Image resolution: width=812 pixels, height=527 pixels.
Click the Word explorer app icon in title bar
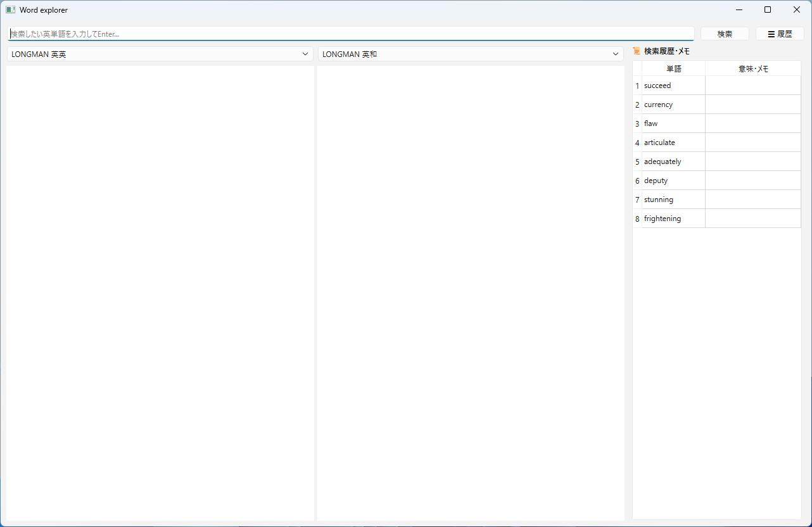pos(10,10)
